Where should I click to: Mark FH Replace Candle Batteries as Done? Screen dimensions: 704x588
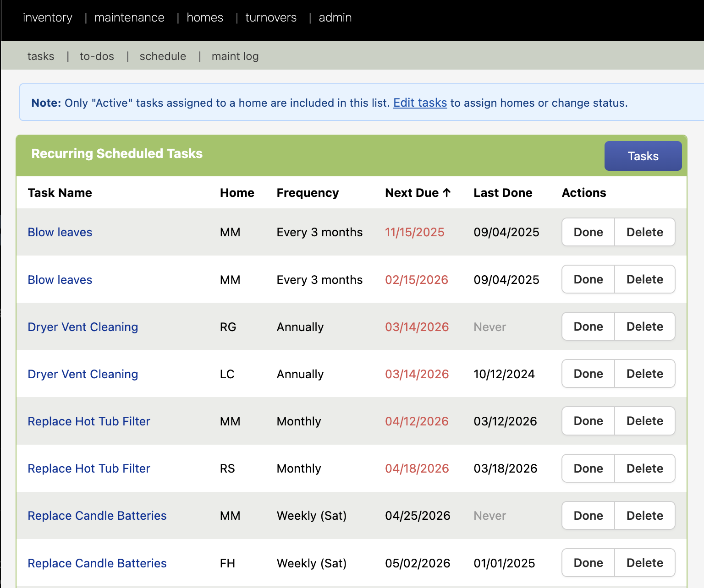click(x=588, y=563)
